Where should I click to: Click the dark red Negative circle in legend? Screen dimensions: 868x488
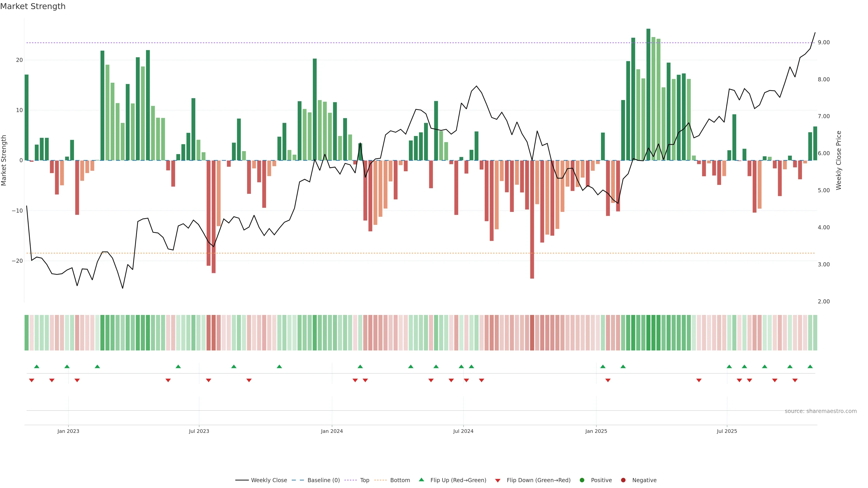(623, 480)
